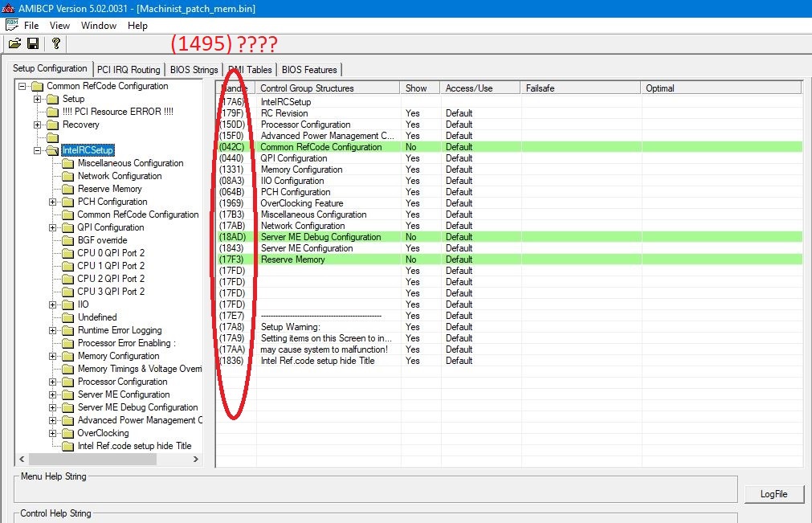Viewport: 812px width, 523px height.
Task: Expand the QPI Configuration tree node
Action: click(x=53, y=227)
